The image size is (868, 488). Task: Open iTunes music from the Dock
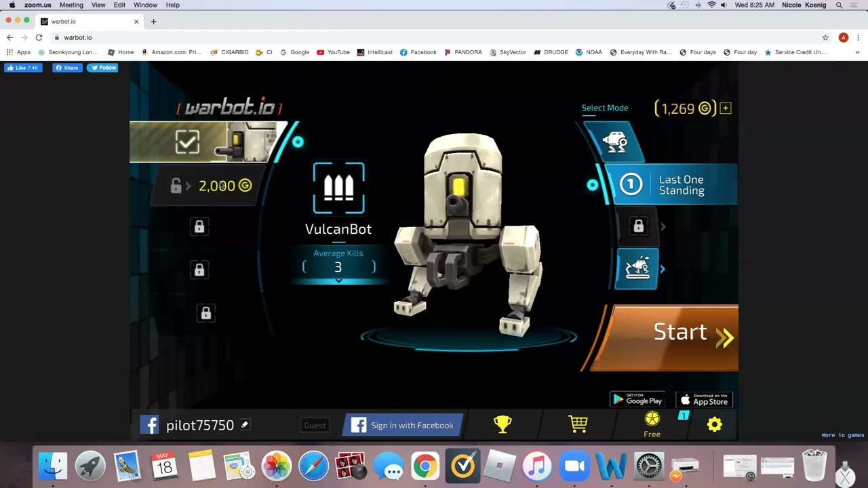(537, 466)
